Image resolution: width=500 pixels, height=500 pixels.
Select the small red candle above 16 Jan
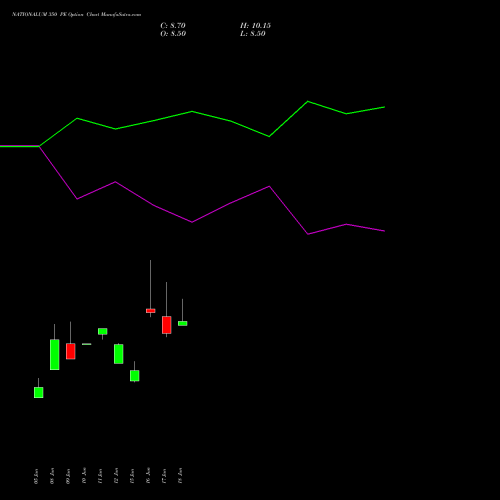[150, 311]
